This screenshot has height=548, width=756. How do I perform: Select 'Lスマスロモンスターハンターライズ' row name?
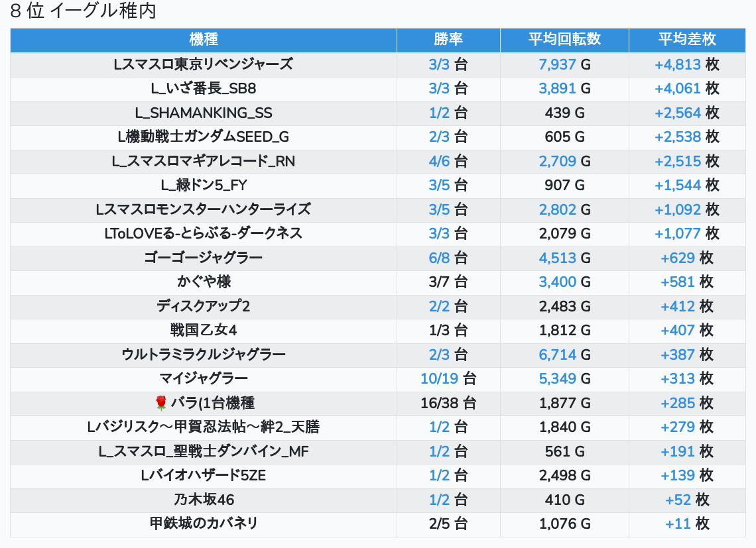point(204,209)
